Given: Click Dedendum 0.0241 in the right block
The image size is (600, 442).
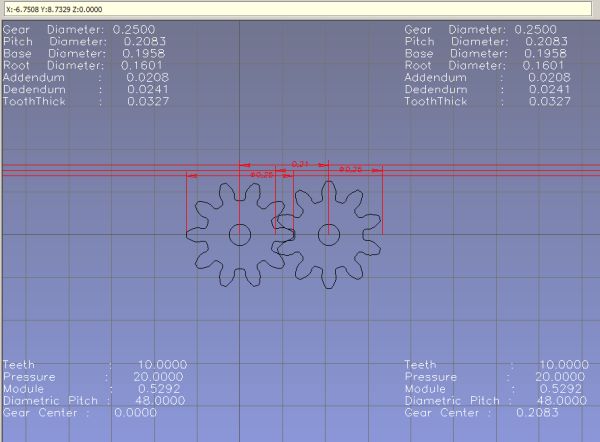Looking at the screenshot, I should (487, 90).
